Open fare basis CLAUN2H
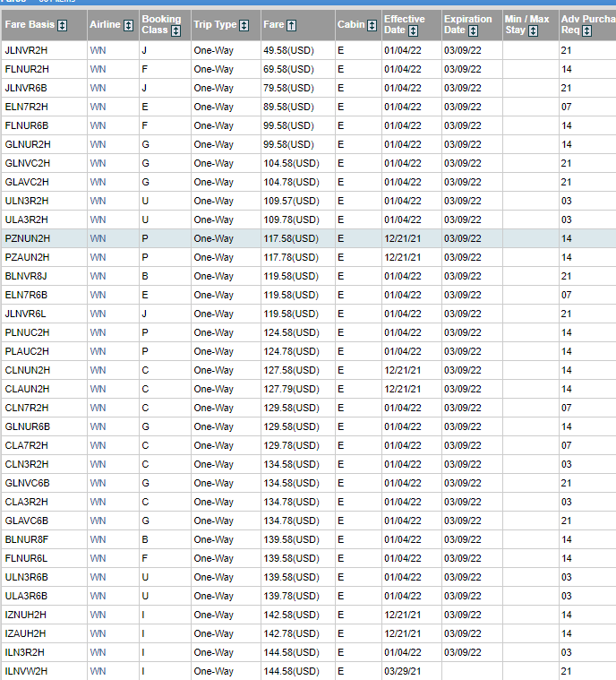The height and width of the screenshot is (680, 616). point(28,389)
